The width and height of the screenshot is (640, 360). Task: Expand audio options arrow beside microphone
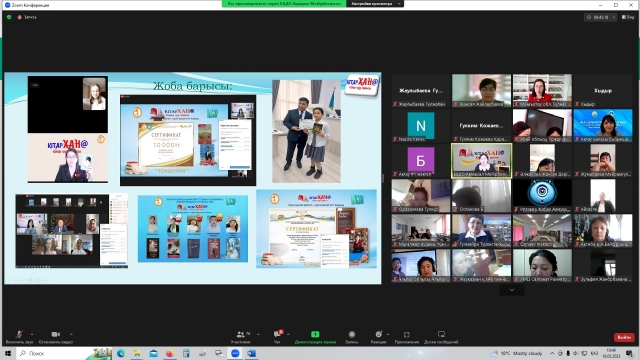32,334
